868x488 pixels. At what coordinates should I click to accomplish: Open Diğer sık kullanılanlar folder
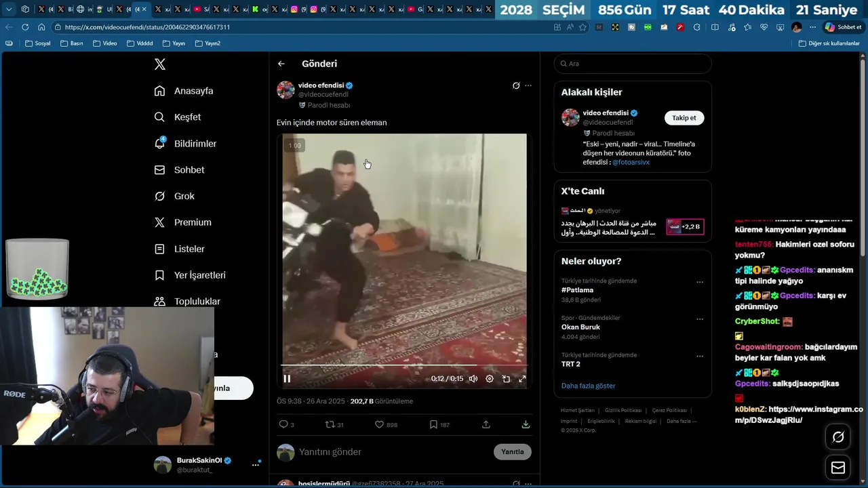click(829, 43)
